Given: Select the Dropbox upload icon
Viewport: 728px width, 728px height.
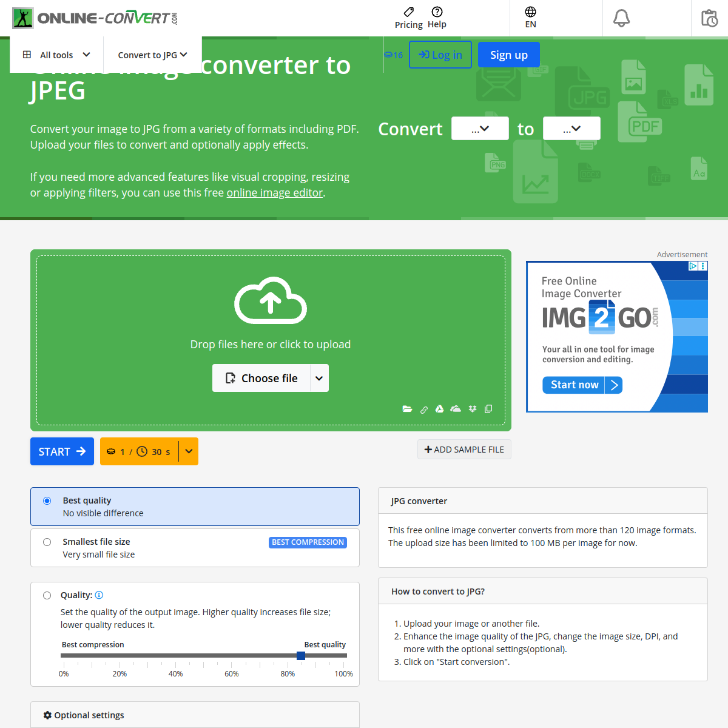Looking at the screenshot, I should pos(473,409).
